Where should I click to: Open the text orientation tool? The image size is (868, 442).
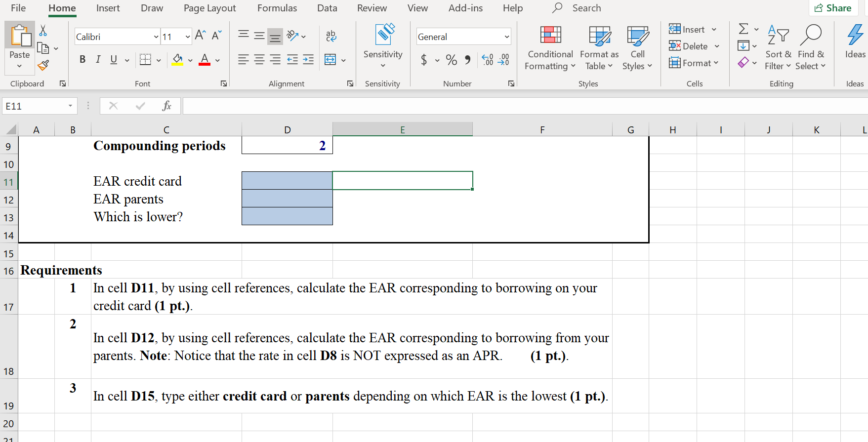coord(292,36)
